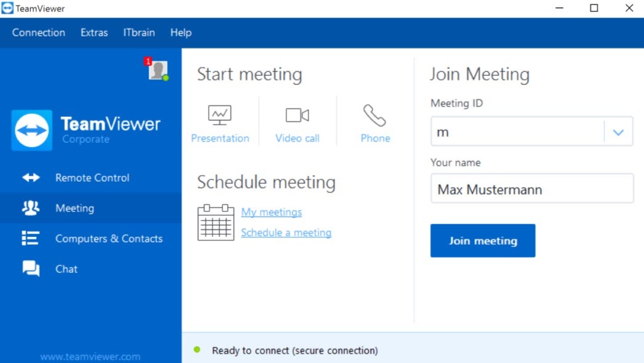
Task: Click the red notification badge on avatar
Action: pyautogui.click(x=148, y=61)
